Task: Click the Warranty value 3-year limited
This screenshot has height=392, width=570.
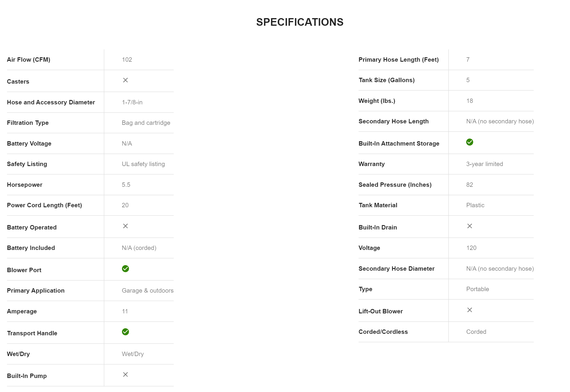Action: tap(484, 164)
